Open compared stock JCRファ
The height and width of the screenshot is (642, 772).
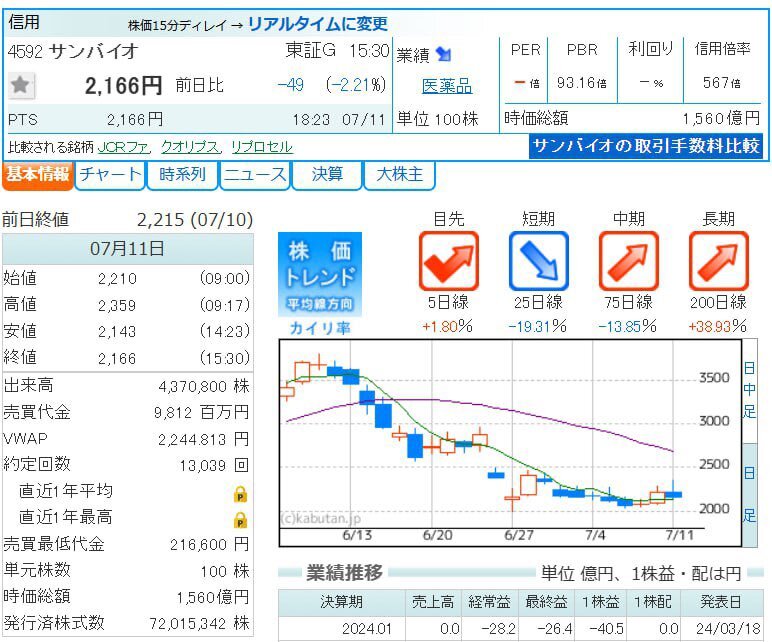tap(123, 147)
